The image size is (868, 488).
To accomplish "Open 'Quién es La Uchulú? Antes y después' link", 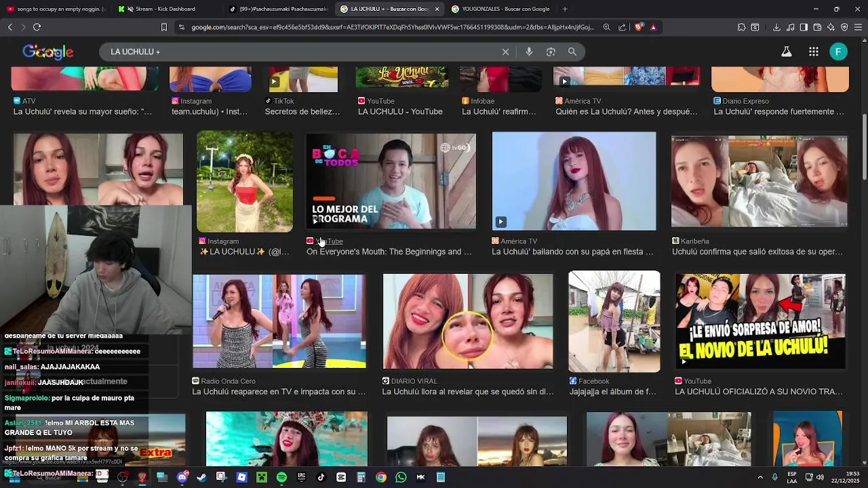I will click(x=627, y=112).
